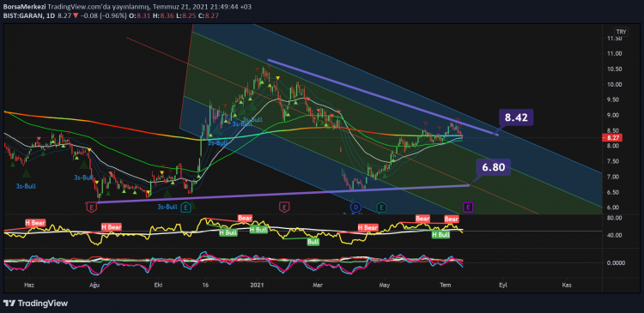Image resolution: width=644 pixels, height=313 pixels.
Task: Click the BorsaMerkezi author name
Action: pos(24,7)
